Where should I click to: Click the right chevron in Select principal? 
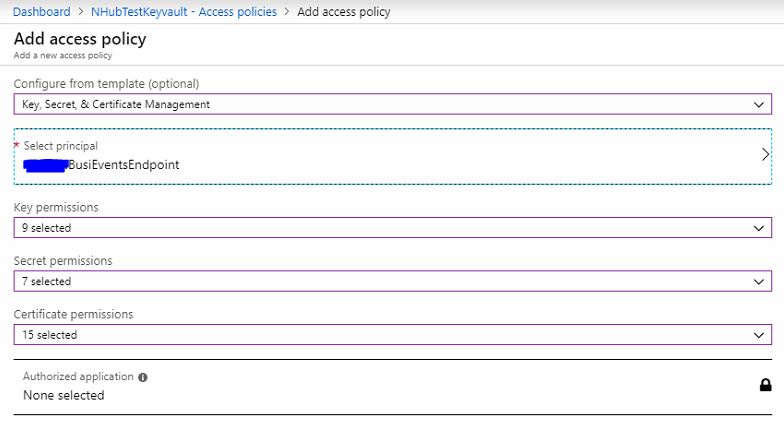[765, 155]
